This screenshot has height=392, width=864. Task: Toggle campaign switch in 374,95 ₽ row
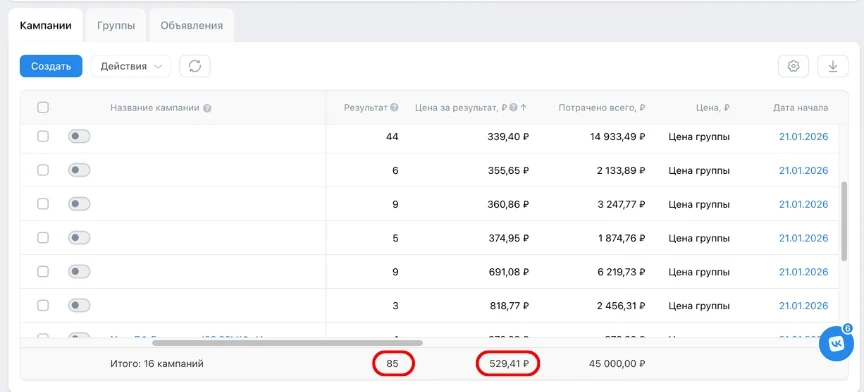tap(79, 238)
